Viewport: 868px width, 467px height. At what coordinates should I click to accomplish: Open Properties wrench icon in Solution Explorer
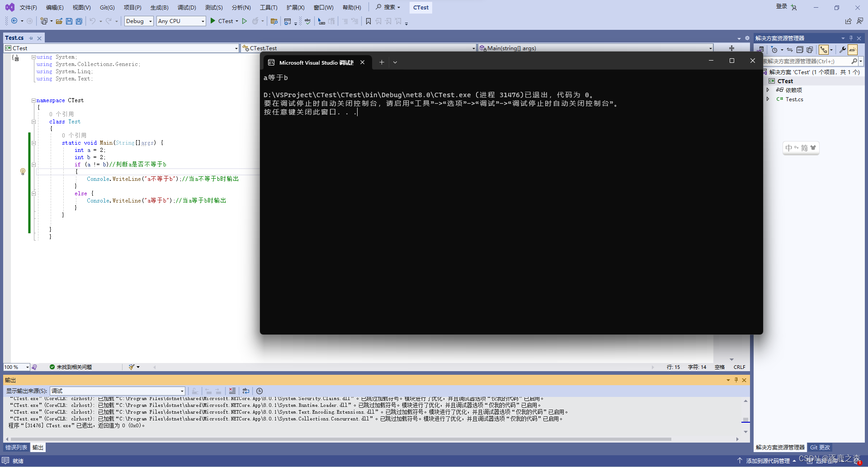tap(843, 50)
